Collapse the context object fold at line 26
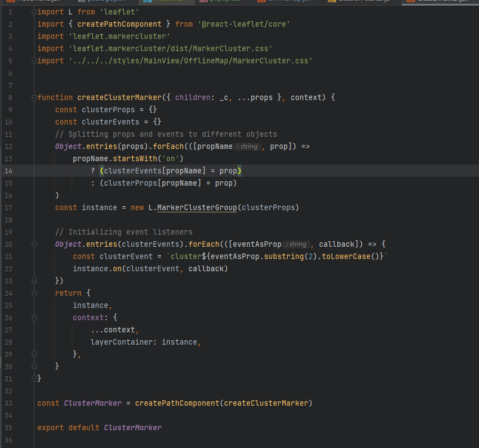Screen dimensions: 479x448 34,317
